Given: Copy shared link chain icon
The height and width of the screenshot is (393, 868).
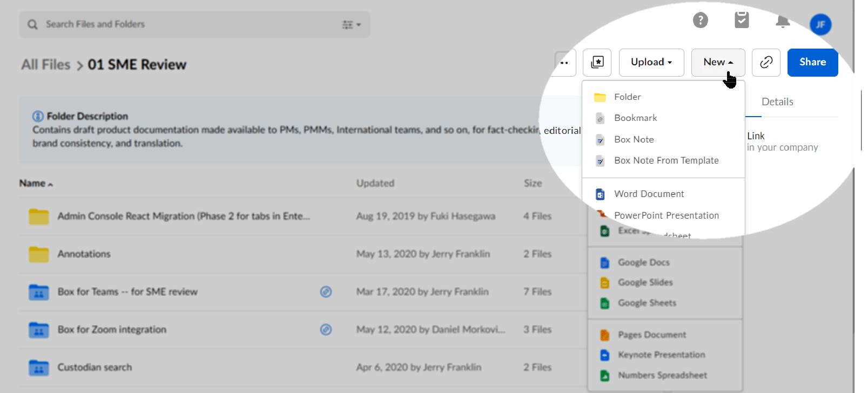Looking at the screenshot, I should click(766, 63).
